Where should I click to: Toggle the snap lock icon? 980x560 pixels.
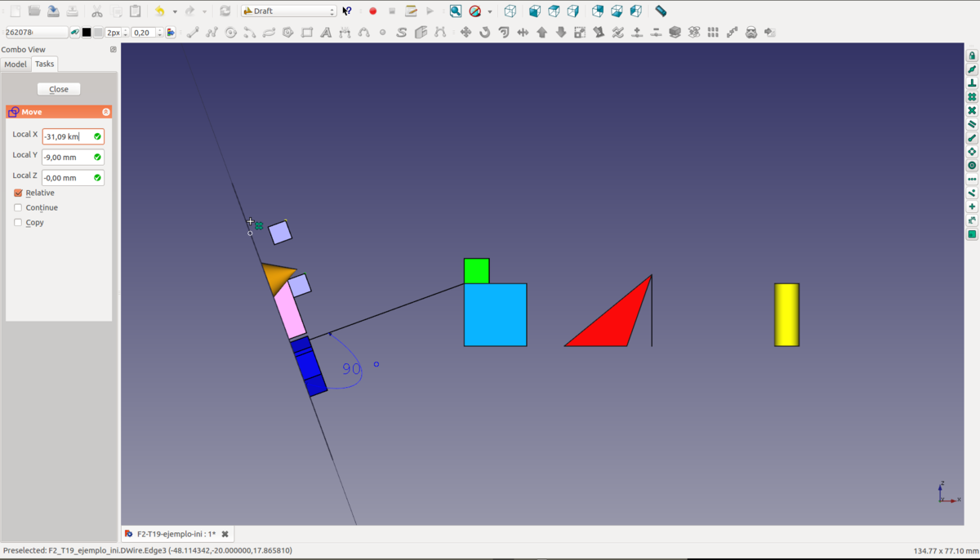point(972,56)
